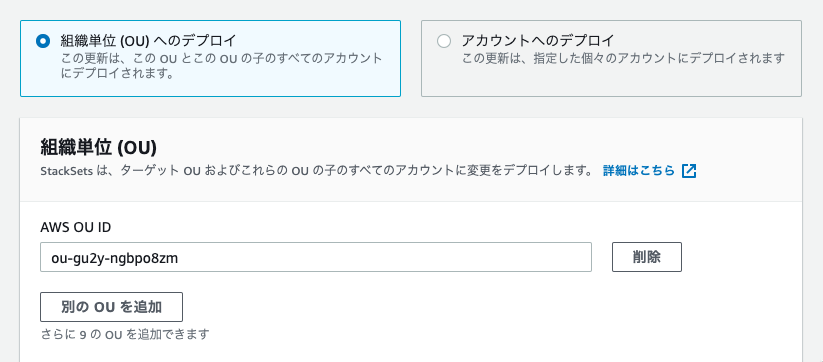Image resolution: width=823 pixels, height=362 pixels.
Task: Click the さらに 9 の OU を追加できます hint text
Action: (x=125, y=334)
